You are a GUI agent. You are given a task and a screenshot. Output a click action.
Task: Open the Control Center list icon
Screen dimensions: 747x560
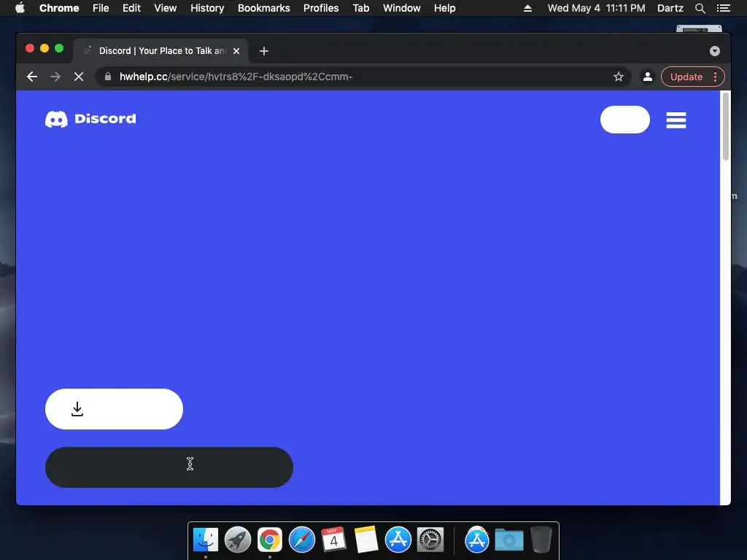point(723,8)
